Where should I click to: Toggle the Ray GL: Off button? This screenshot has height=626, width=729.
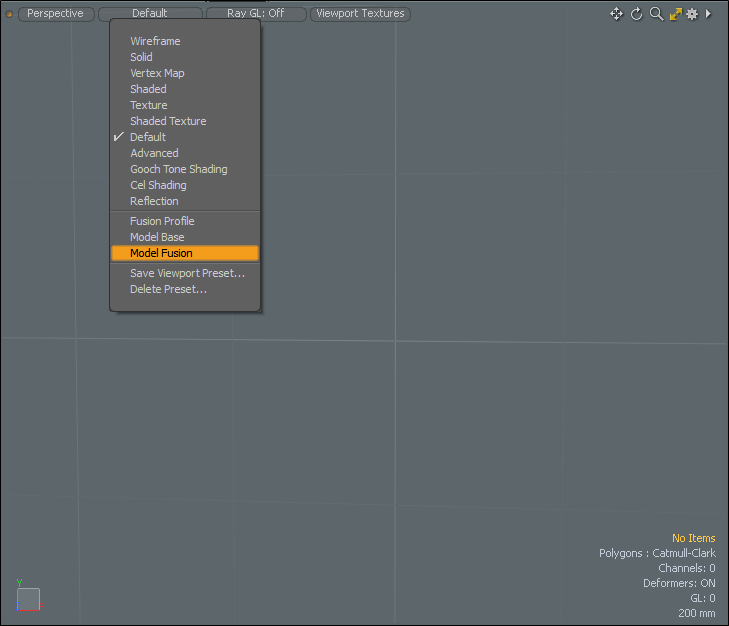click(x=256, y=14)
